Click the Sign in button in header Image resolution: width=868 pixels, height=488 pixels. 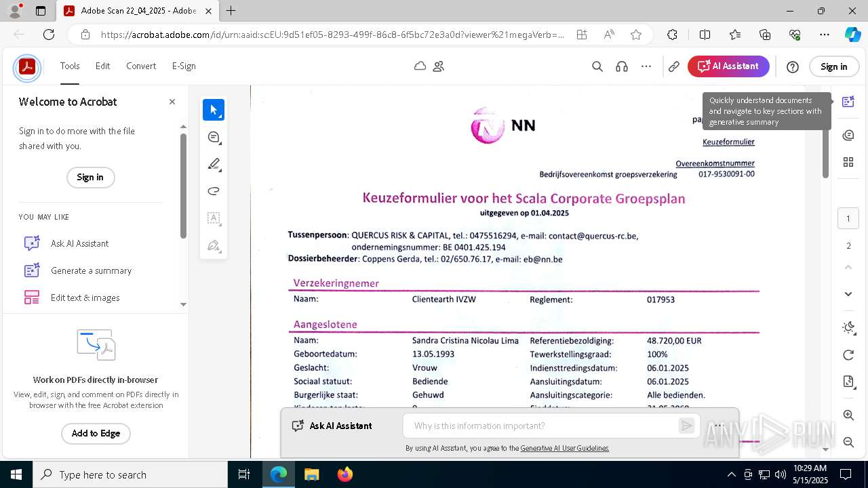tap(833, 66)
